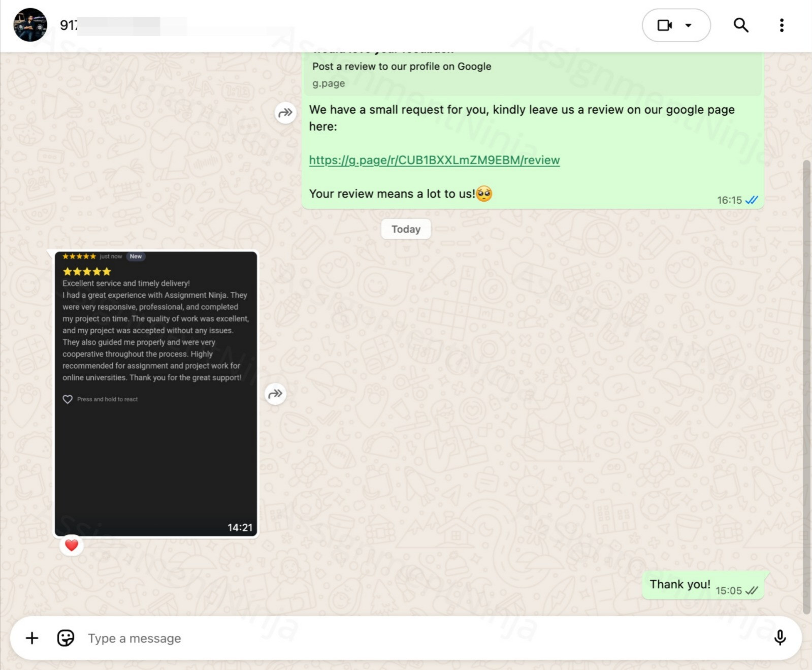
Task: View the heart reaction on the image
Action: pyautogui.click(x=72, y=546)
